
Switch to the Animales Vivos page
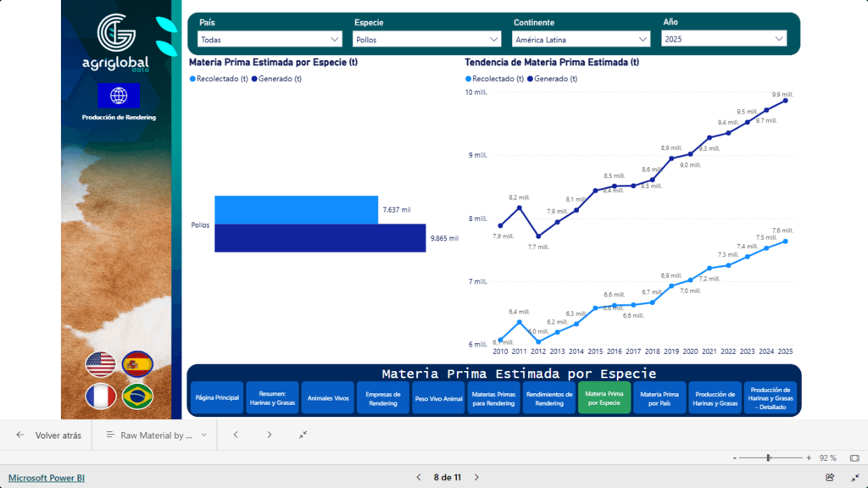point(327,397)
